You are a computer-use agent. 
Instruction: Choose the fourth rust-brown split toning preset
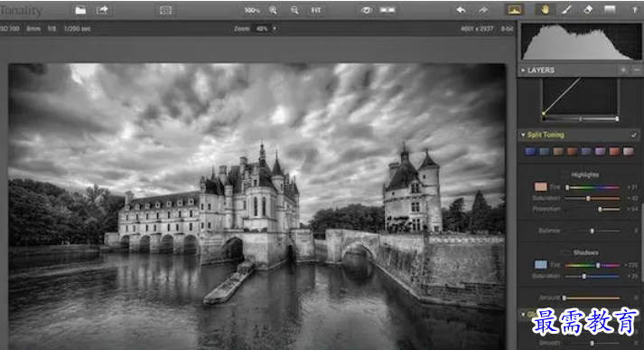pyautogui.click(x=572, y=152)
